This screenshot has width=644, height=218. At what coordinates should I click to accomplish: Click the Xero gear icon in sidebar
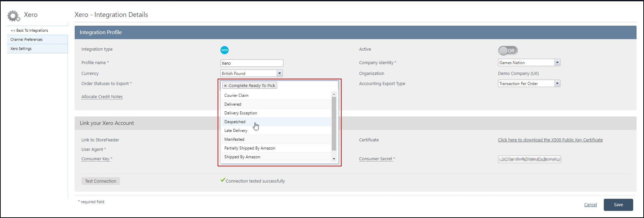14,16
